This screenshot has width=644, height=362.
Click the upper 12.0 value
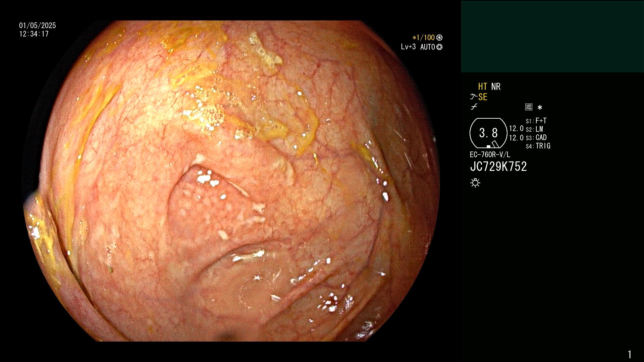tap(516, 128)
